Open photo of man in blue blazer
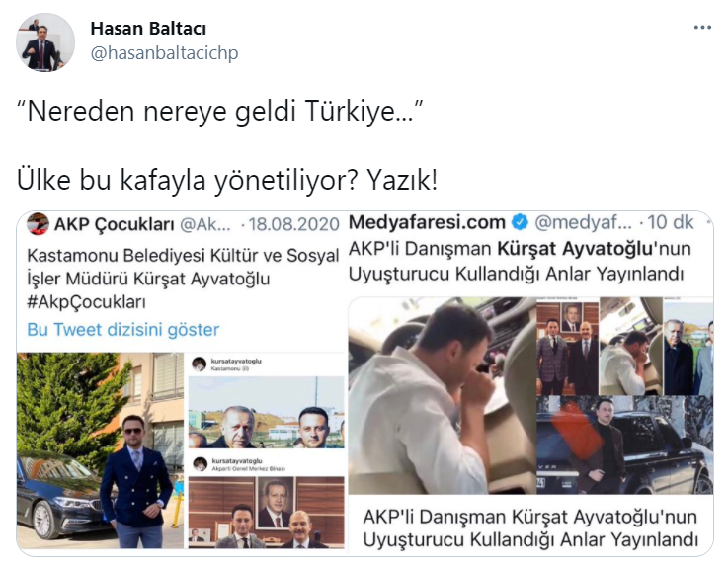 coord(100,450)
